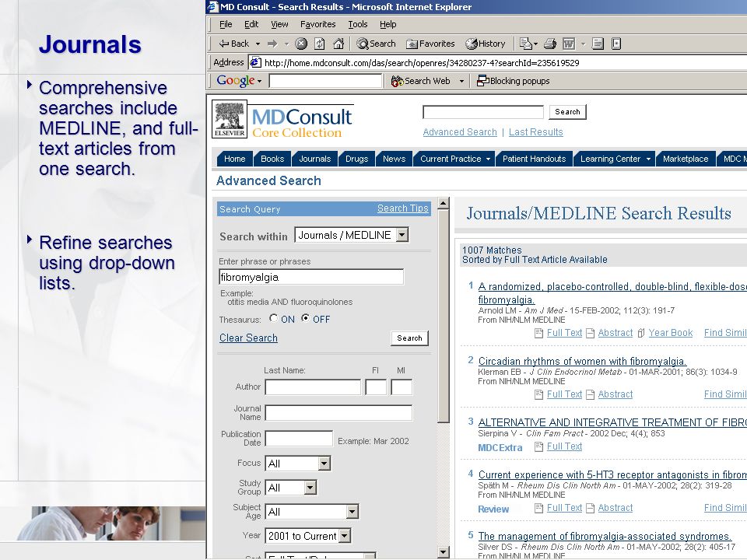Stop page loading with the Stop icon
Screen dimensions: 747x560
point(301,44)
